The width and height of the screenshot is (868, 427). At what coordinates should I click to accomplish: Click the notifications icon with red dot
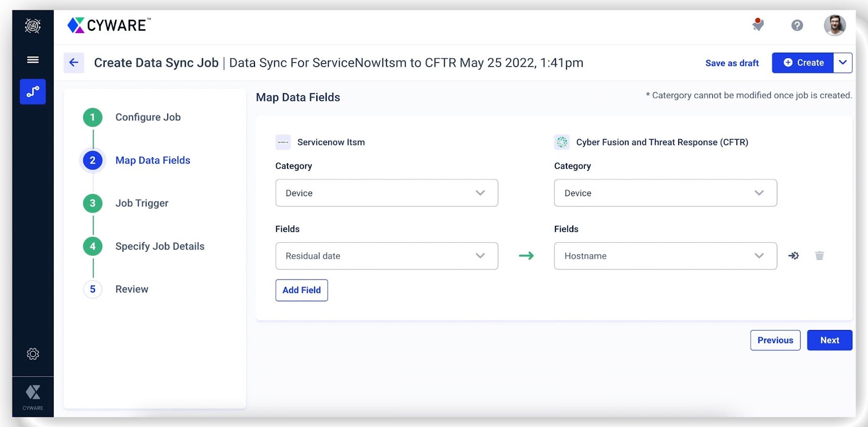click(x=758, y=25)
